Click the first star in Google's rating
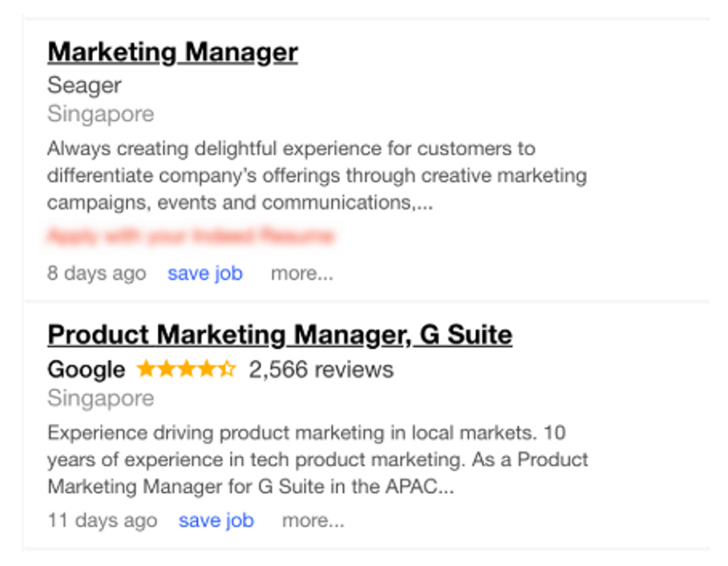 click(146, 369)
